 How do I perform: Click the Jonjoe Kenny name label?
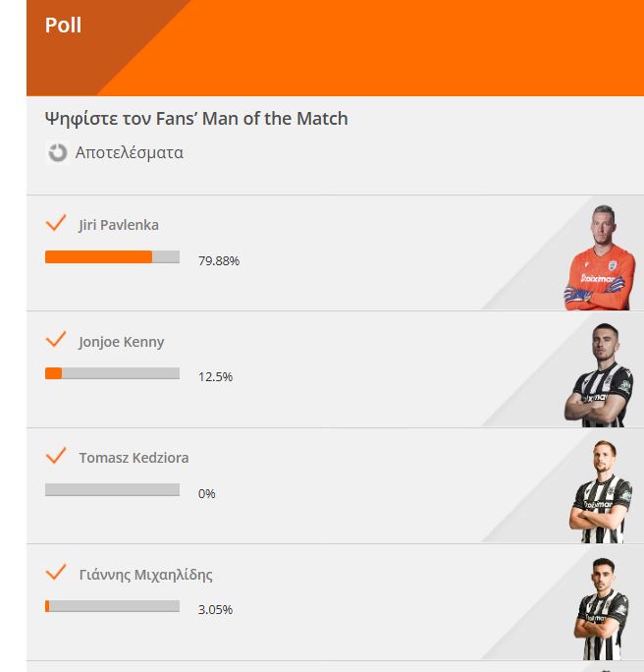(x=121, y=342)
